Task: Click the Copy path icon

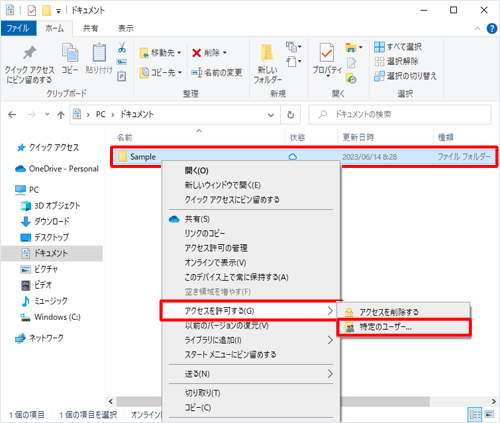Action: tap(122, 62)
